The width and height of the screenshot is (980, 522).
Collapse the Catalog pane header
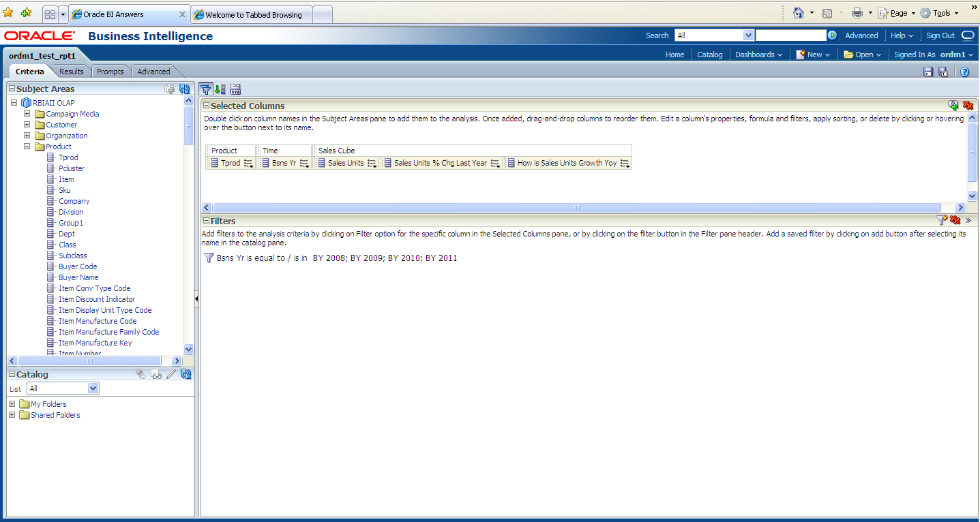12,374
